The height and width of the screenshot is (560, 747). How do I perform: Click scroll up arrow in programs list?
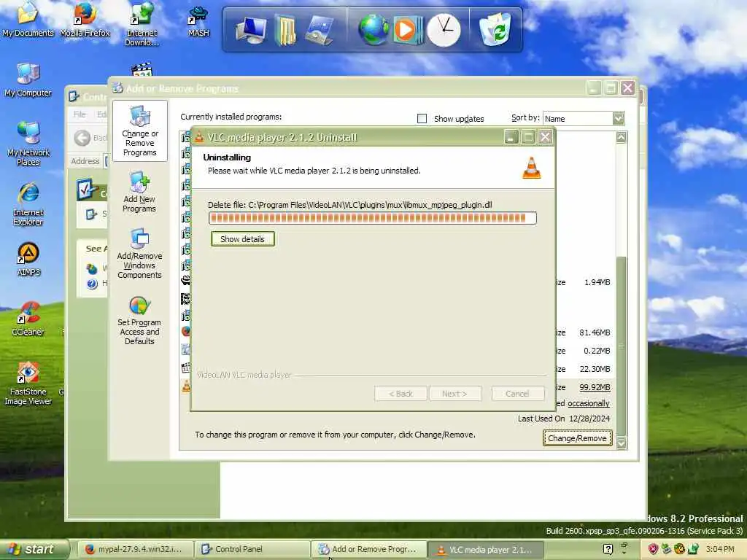tap(622, 138)
